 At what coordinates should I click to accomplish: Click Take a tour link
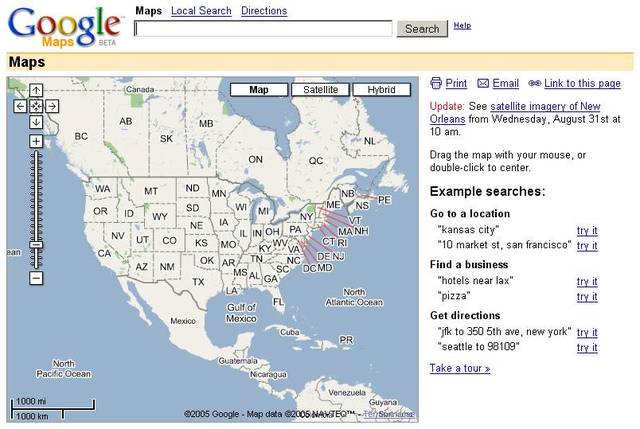(x=460, y=368)
